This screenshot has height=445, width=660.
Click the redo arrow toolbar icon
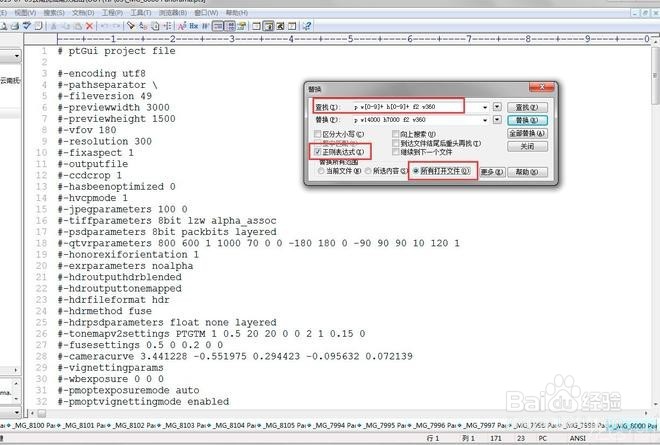pyautogui.click(x=116, y=26)
